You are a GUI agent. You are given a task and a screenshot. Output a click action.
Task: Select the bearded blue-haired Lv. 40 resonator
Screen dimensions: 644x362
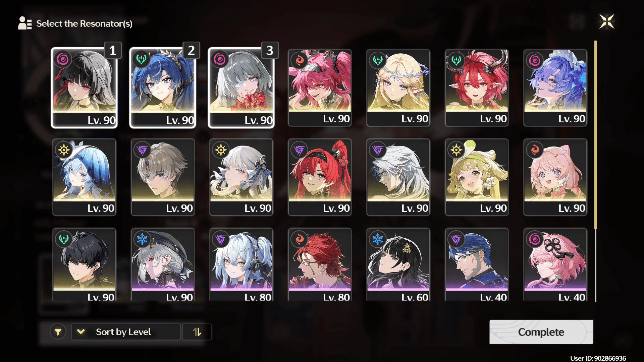coord(477,265)
